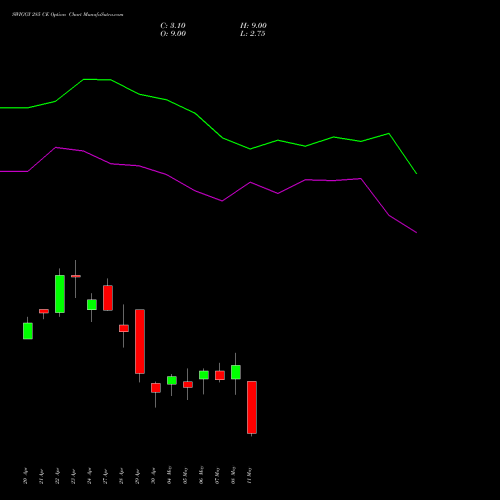This screenshot has width=500, height=500.
Task: Select the '21 Apr' date axis label
Action: (42, 476)
